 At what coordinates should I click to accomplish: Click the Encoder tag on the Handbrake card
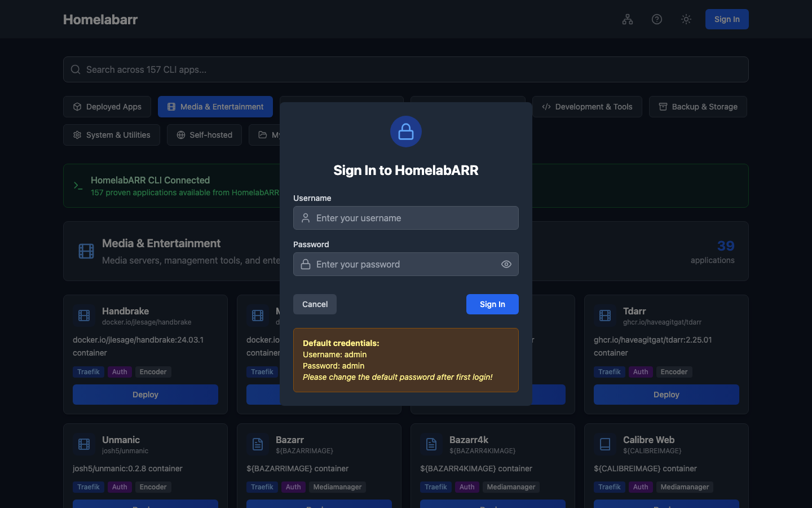pyautogui.click(x=153, y=371)
